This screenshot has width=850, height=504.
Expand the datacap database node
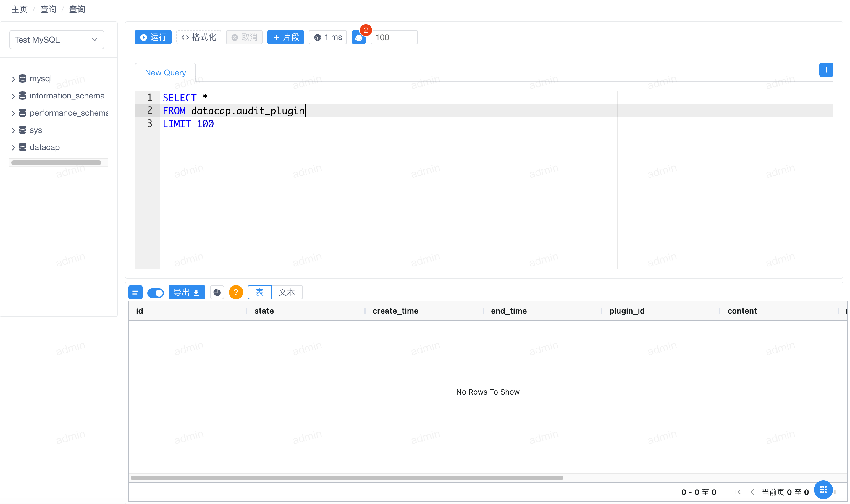(13, 147)
